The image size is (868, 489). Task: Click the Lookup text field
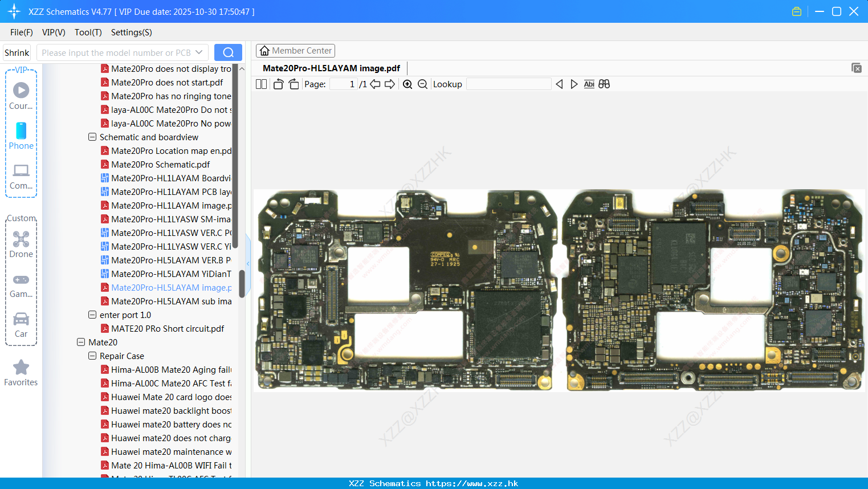(x=508, y=84)
